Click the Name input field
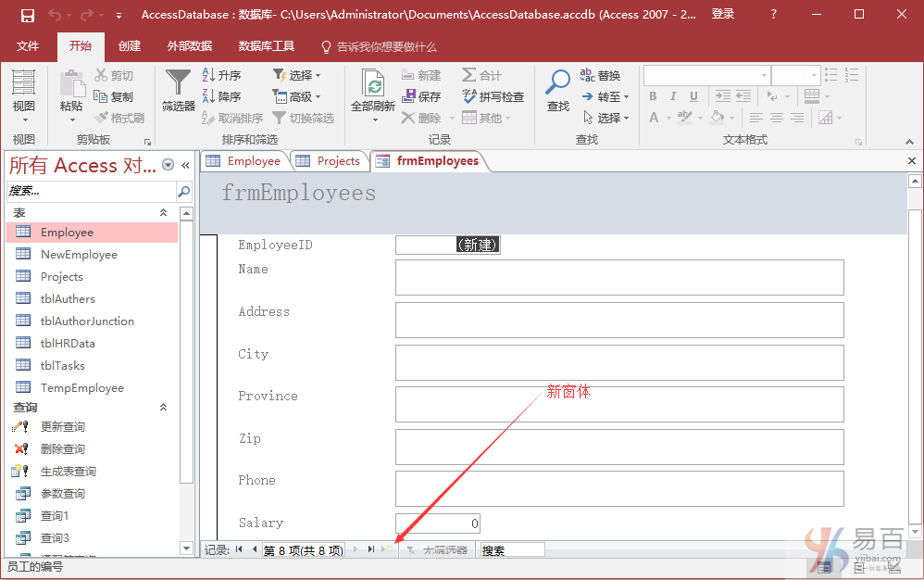 tap(618, 277)
